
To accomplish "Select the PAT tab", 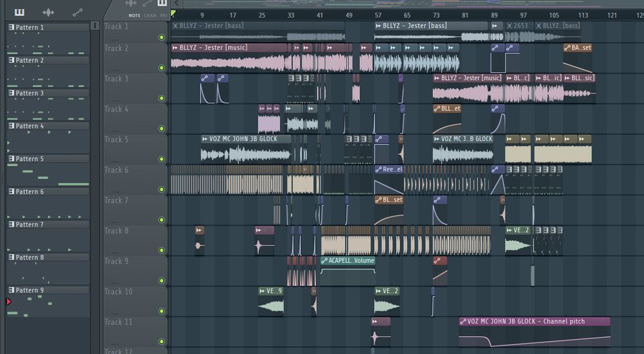I will pos(164,15).
